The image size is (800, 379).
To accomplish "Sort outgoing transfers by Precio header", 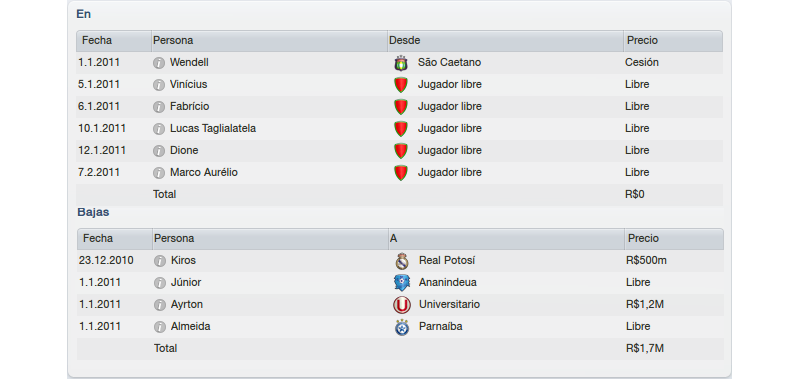I will pos(673,238).
